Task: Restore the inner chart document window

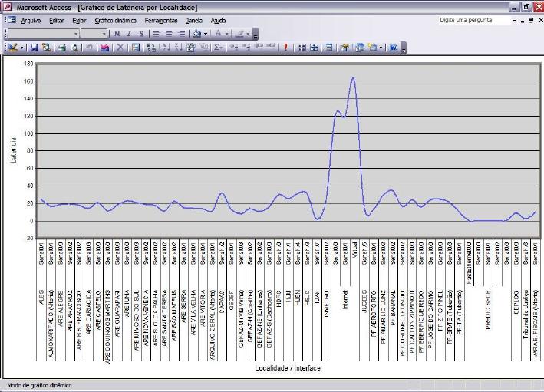Action: tap(531, 21)
